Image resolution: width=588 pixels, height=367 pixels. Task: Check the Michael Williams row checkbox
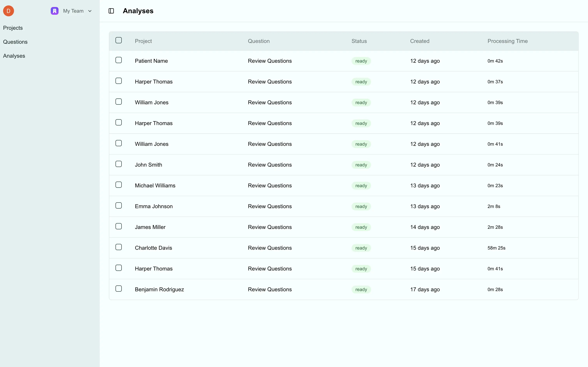(119, 184)
